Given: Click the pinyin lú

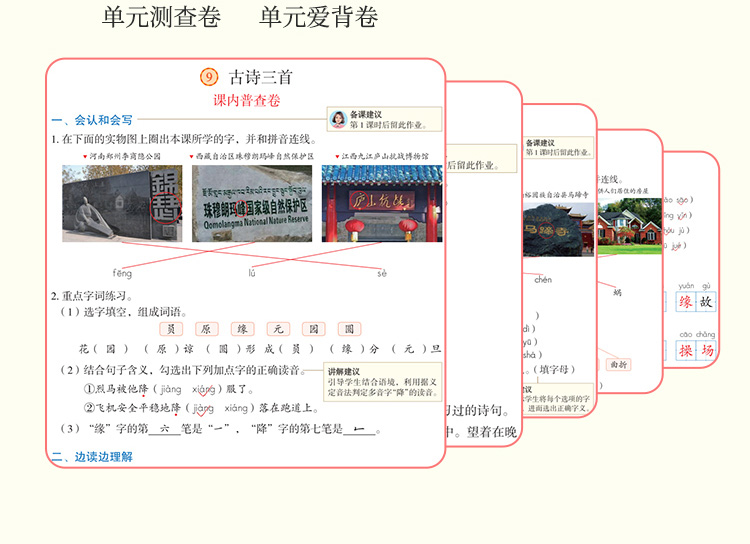Looking at the screenshot, I should (x=252, y=273).
